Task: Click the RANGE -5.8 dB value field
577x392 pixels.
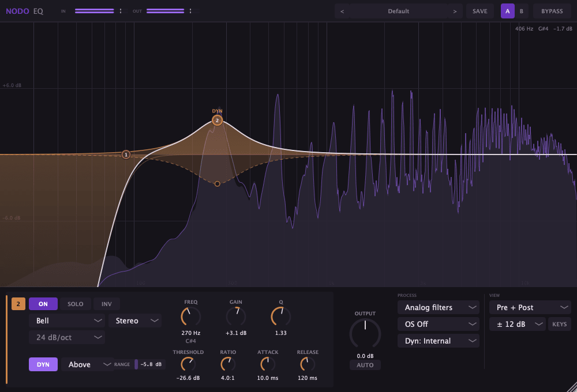Action: coord(151,364)
